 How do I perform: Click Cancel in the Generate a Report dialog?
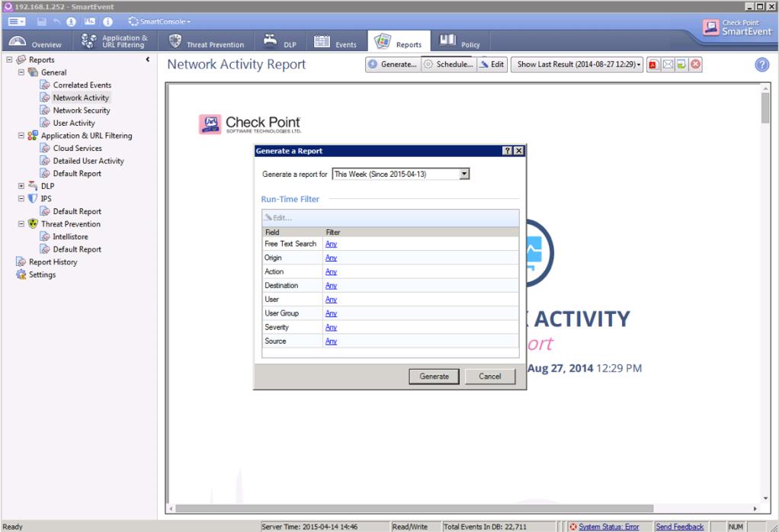point(490,377)
